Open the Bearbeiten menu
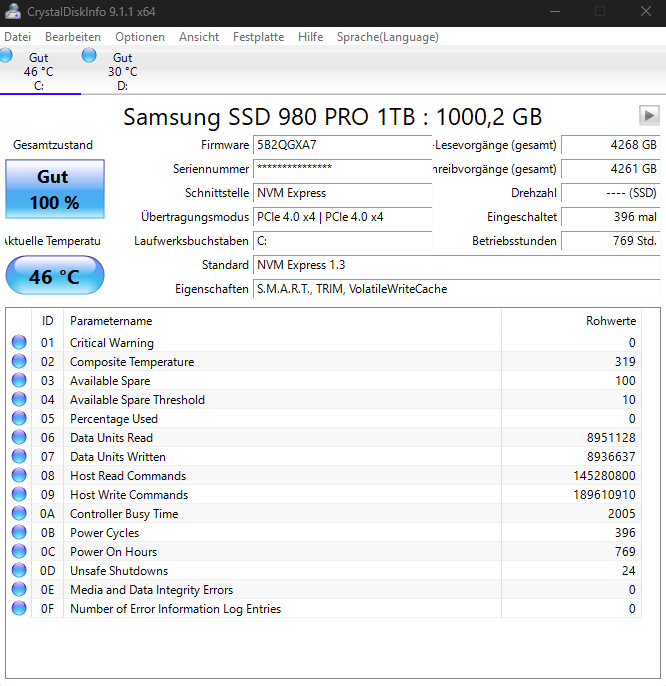 pos(73,37)
